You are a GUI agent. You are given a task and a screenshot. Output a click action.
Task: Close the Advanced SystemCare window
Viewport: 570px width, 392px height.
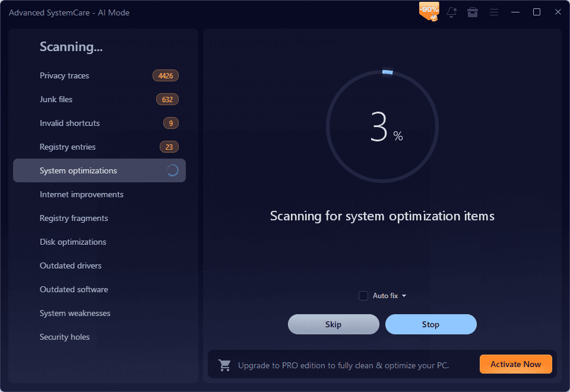(558, 12)
